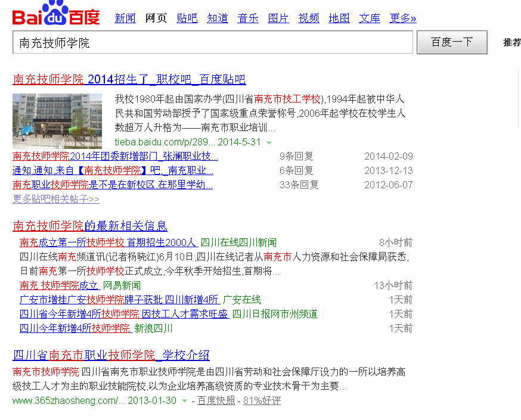This screenshot has width=521, height=420.
Task: Open result 四川省南充市职业技师学院_学校介绍
Action: click(x=111, y=355)
